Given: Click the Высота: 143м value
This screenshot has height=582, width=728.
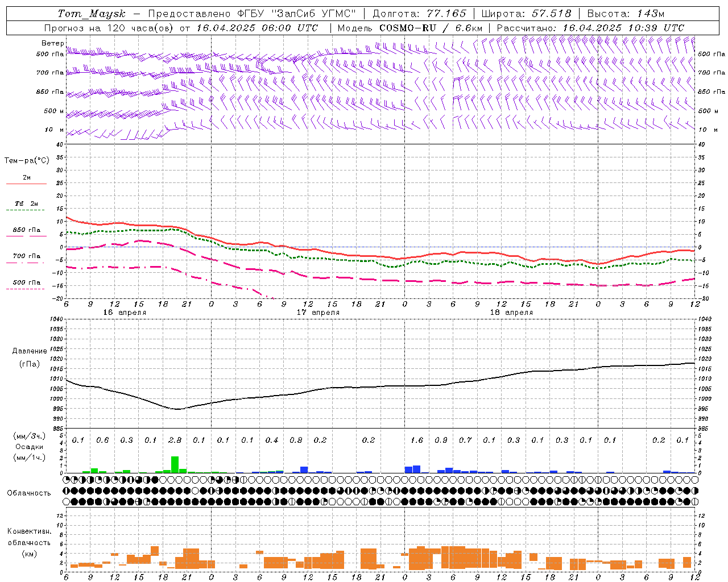Looking at the screenshot, I should pos(626,14).
